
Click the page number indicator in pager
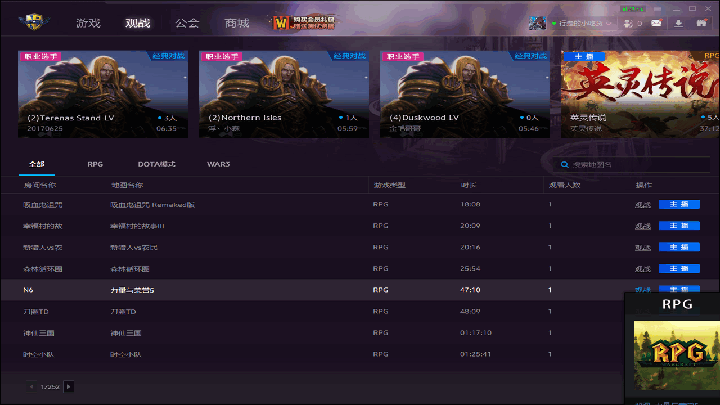coord(50,387)
